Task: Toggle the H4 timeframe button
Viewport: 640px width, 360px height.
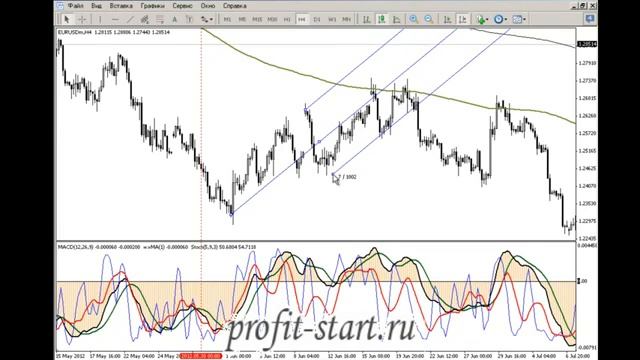Action: [x=302, y=19]
